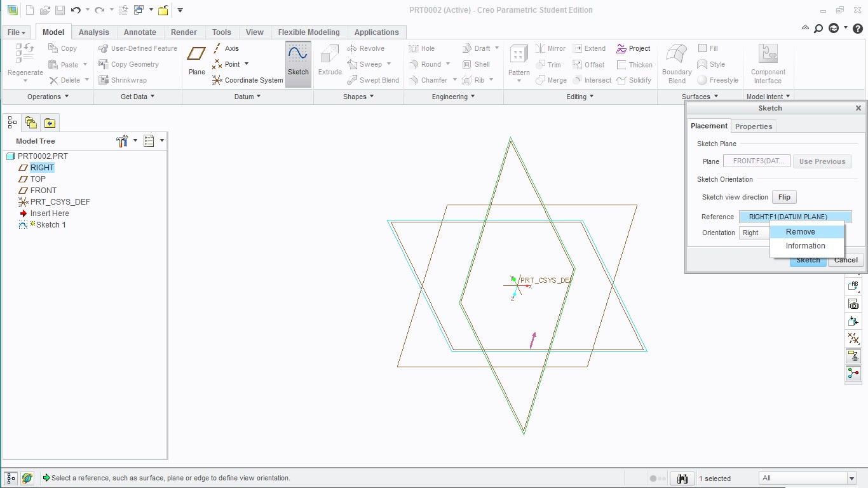Click the Sketch tool in Datum group
Screen dimensions: 868x488
pos(298,64)
